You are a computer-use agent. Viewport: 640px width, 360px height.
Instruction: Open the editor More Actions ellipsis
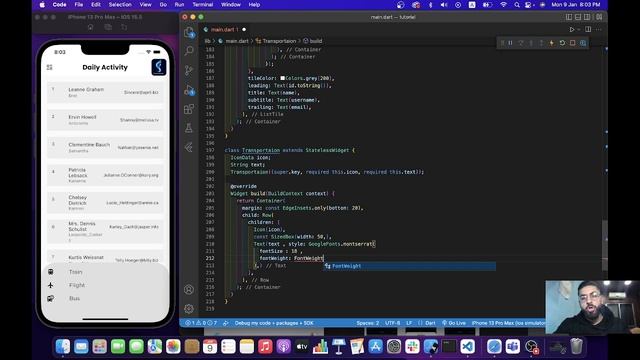pos(599,29)
